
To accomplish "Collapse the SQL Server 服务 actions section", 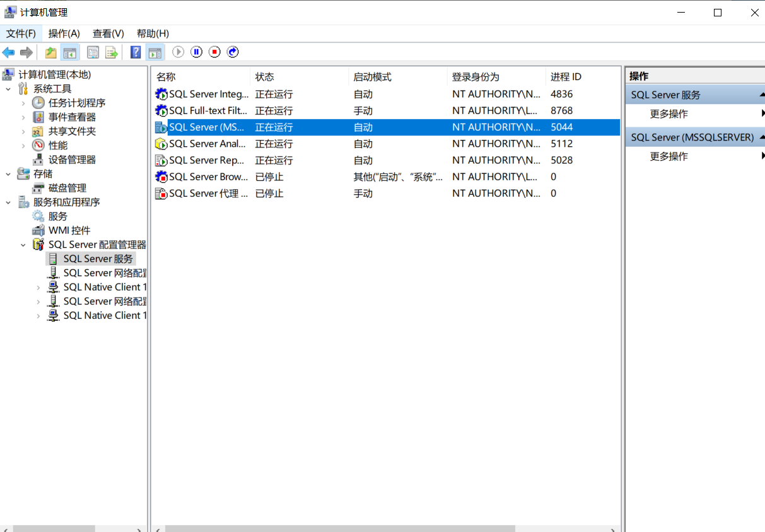I will pyautogui.click(x=761, y=95).
